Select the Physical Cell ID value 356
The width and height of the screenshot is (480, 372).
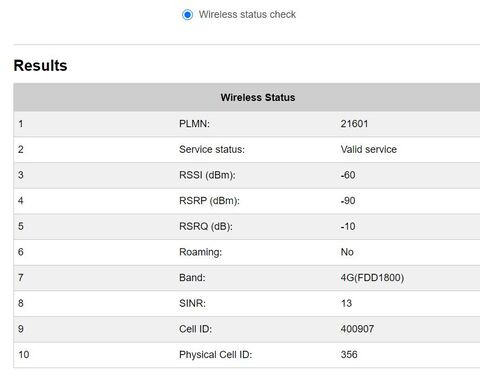[349, 355]
